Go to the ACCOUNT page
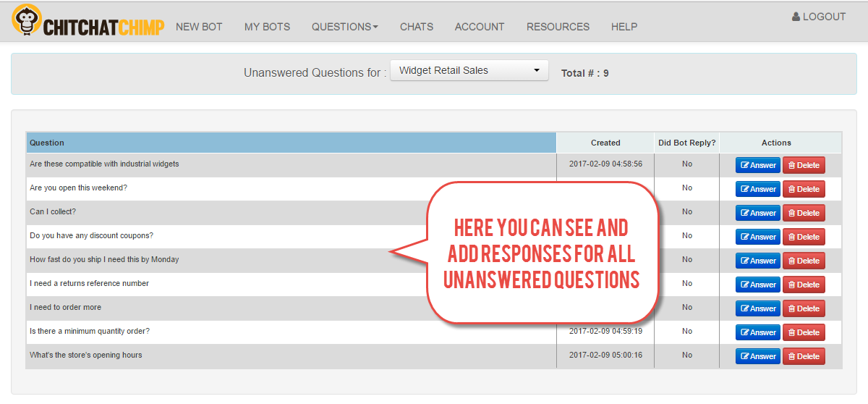The height and width of the screenshot is (404, 868). point(480,27)
